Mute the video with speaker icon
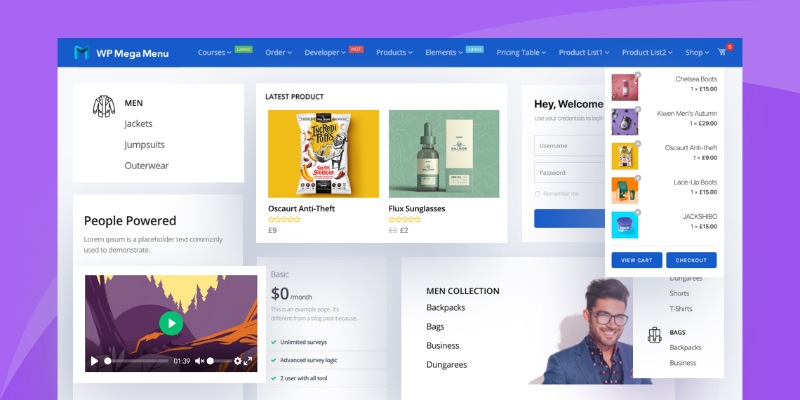Image resolution: width=800 pixels, height=400 pixels. (x=199, y=361)
